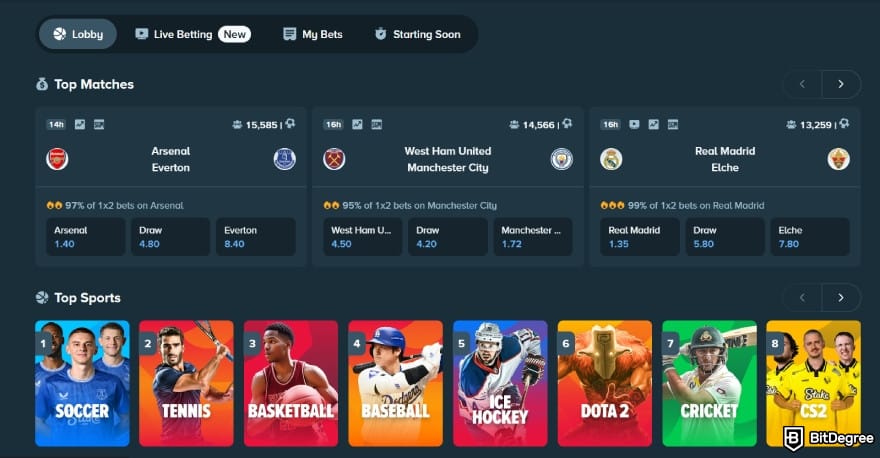Click soccer ball icon beside 15,585 bettors
Screen dimensions: 880x458
[x=290, y=123]
